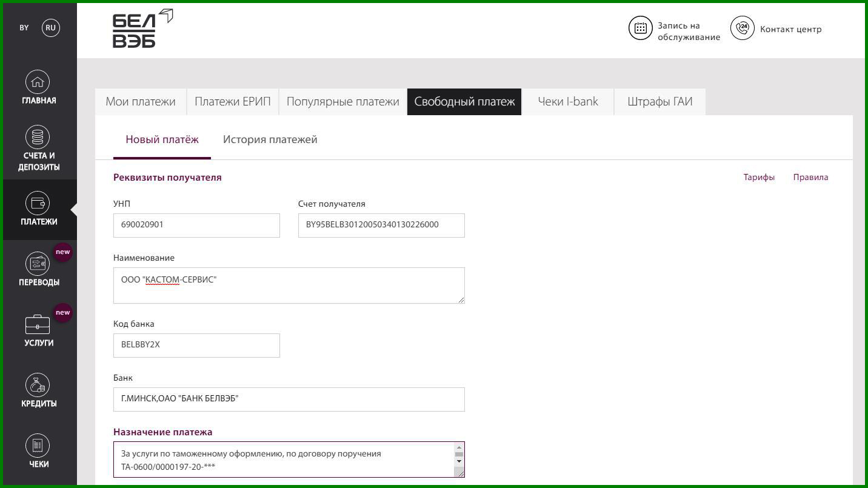Open the Переводы transfers icon
Viewport: 868px width, 488px height.
pyautogui.click(x=38, y=264)
